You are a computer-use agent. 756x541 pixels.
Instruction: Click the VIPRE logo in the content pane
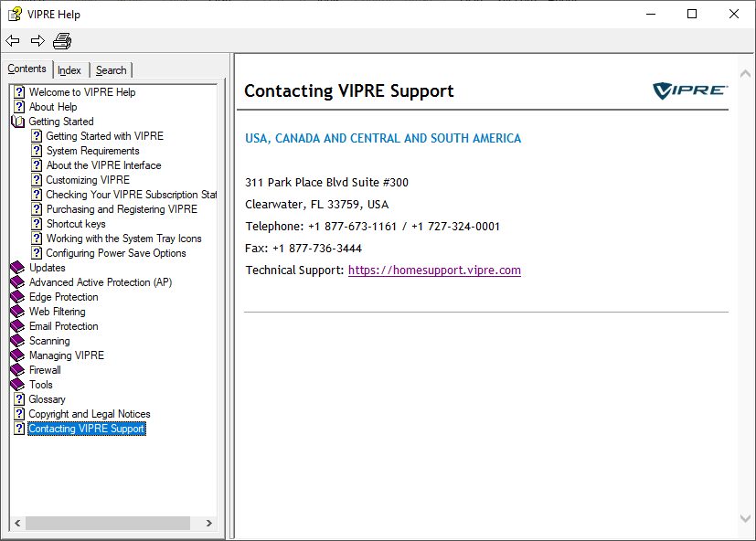tap(690, 90)
